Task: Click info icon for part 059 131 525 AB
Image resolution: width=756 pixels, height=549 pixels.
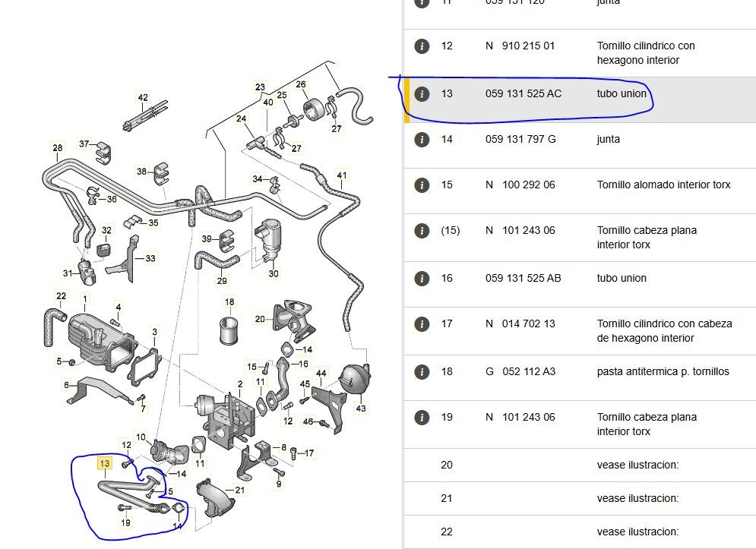Action: [422, 279]
